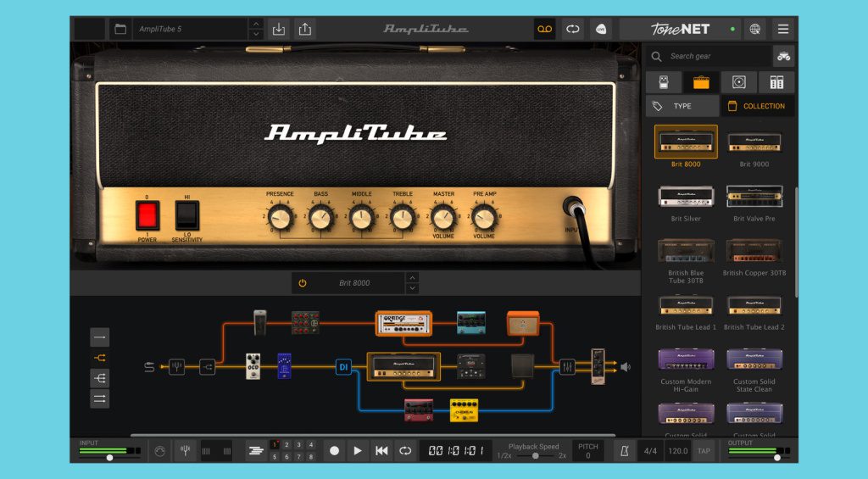The image size is (868, 479).
Task: Switch to the stomp pedals gear tab
Action: pos(664,82)
